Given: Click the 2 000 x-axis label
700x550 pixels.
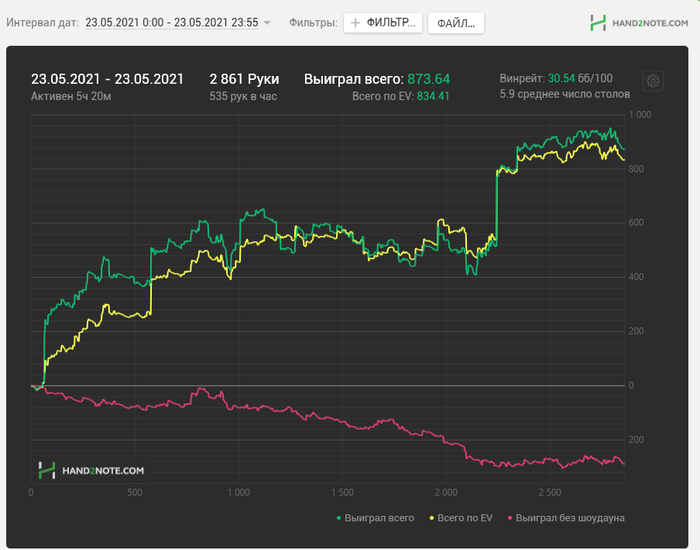Looking at the screenshot, I should coord(446,492).
